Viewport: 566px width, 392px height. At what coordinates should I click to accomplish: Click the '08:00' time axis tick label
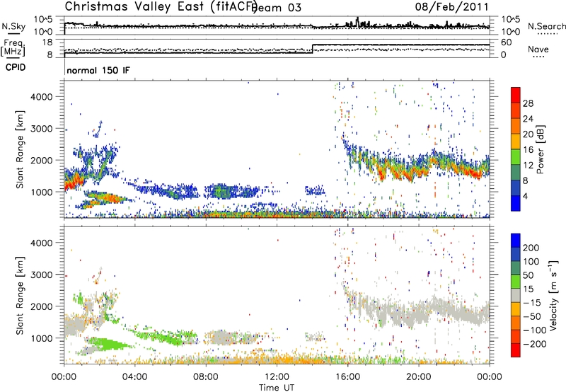[206, 377]
